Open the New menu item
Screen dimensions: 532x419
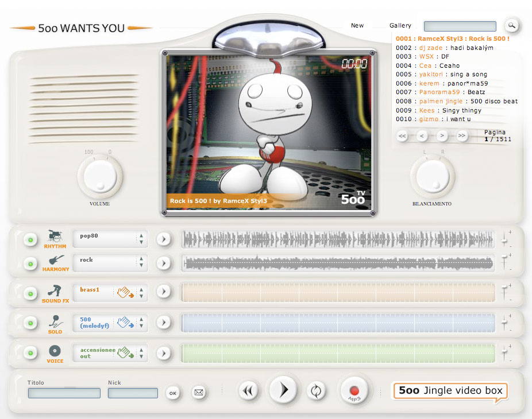357,25
